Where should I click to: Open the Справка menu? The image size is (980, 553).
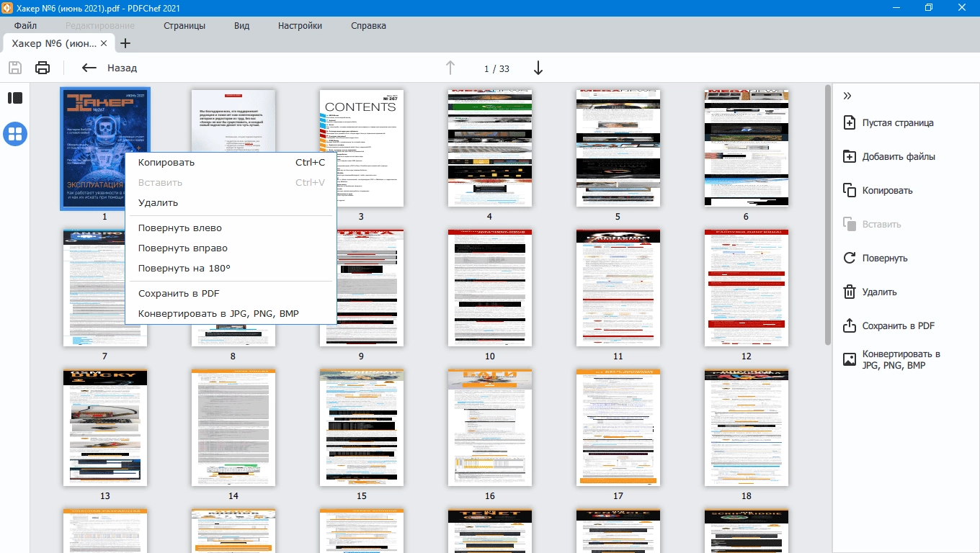click(x=368, y=25)
